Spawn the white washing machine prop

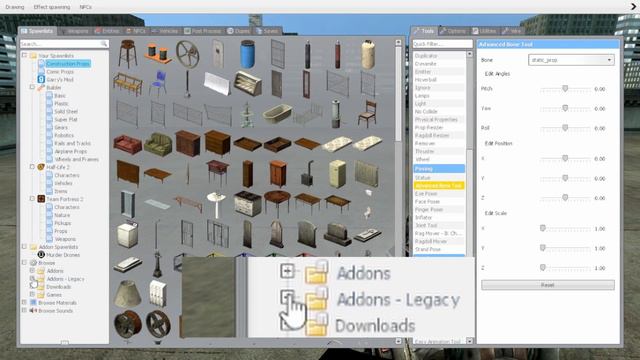pos(127,234)
